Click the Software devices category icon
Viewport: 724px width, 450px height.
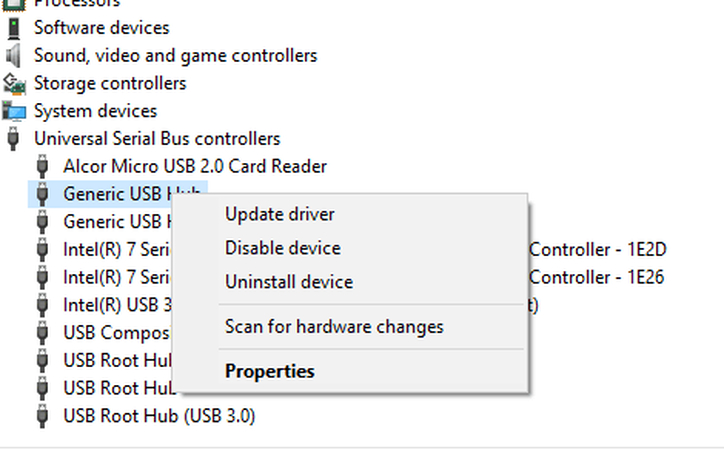coord(14,28)
